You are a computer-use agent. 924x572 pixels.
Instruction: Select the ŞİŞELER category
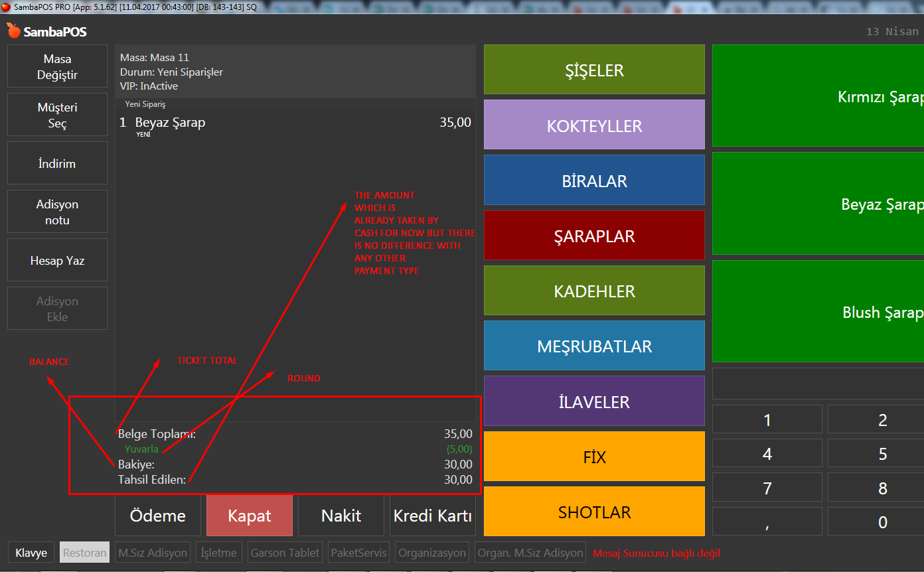[593, 70]
